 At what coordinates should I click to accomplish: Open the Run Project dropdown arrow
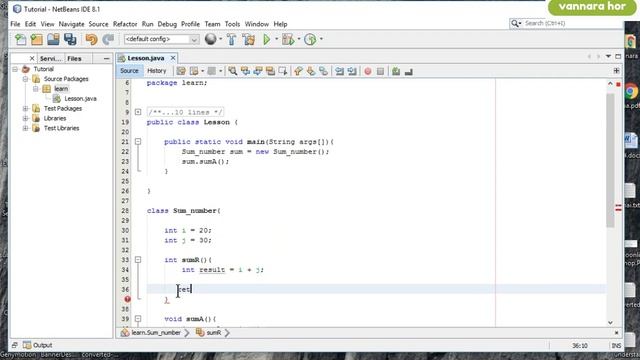[x=276, y=39]
